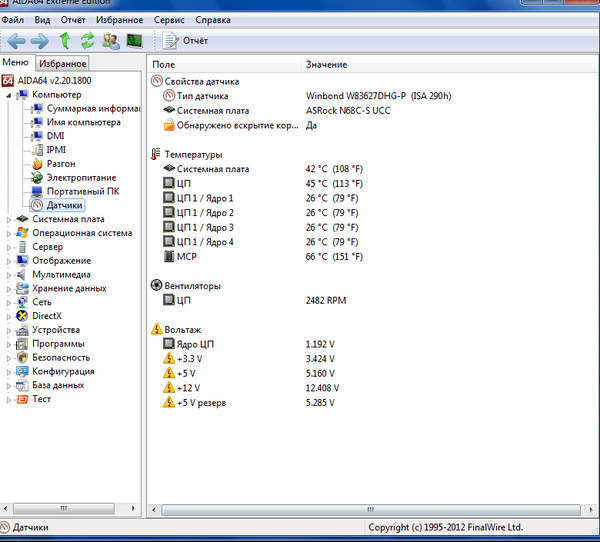Expand the Операционная система tree node

pyautogui.click(x=8, y=233)
